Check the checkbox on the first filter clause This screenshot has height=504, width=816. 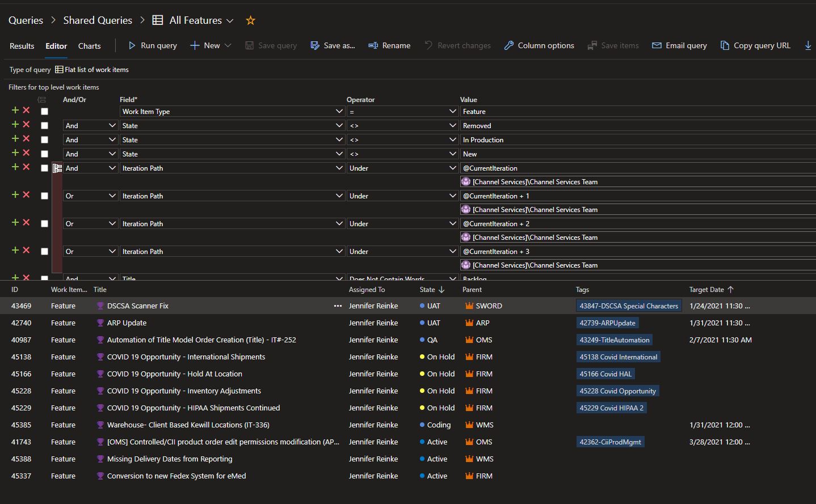(x=44, y=111)
